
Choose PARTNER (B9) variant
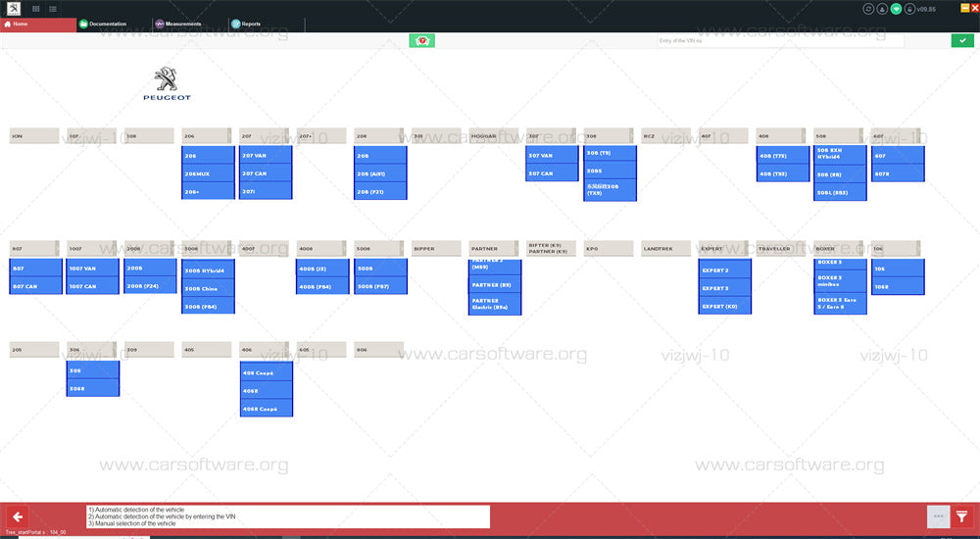tap(495, 284)
